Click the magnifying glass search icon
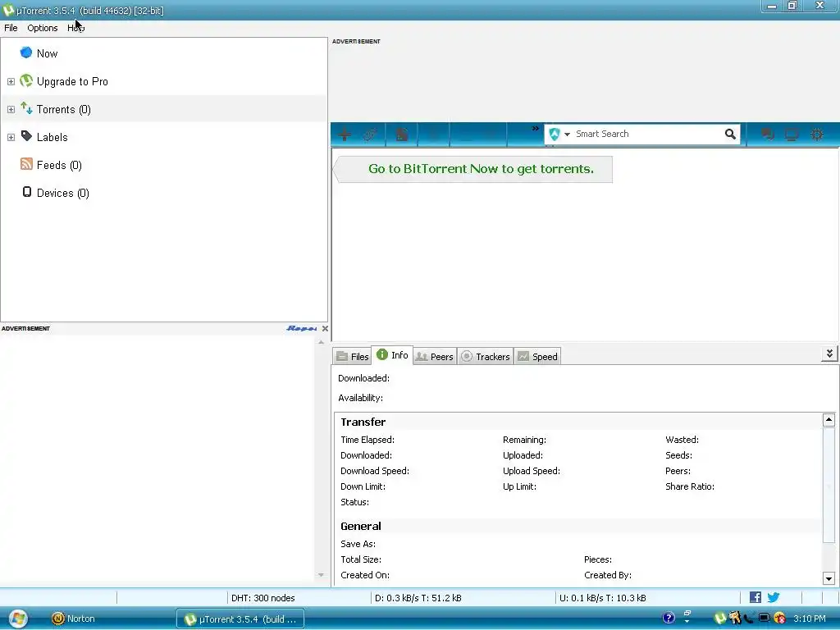This screenshot has height=630, width=840. pyautogui.click(x=730, y=134)
